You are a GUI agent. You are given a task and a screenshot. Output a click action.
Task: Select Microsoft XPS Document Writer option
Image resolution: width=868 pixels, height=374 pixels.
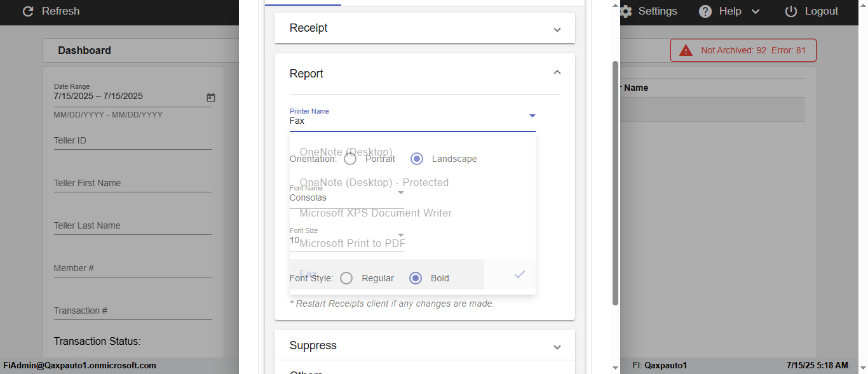pos(376,213)
